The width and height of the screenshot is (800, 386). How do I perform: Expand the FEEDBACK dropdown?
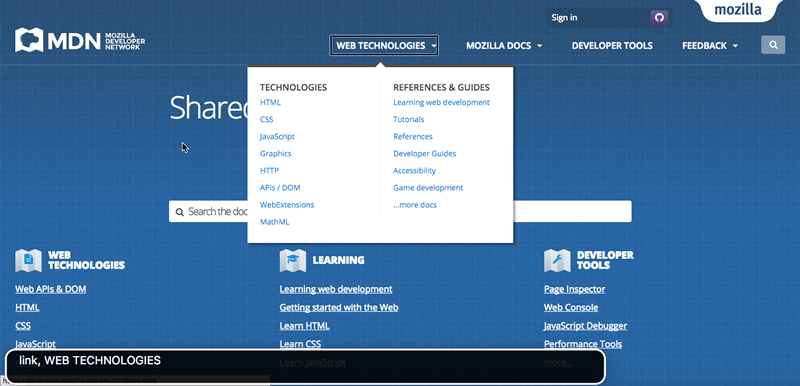[x=710, y=45]
